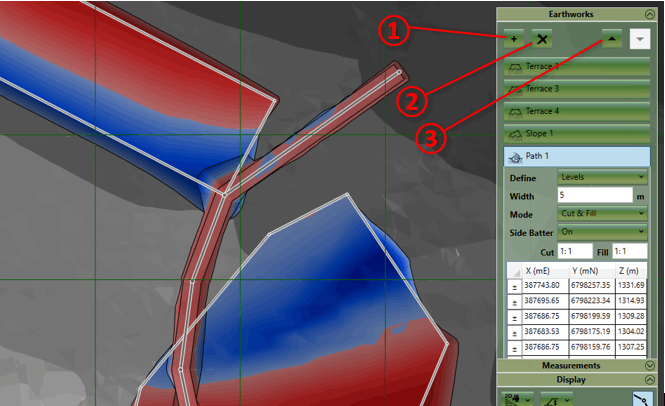Click the delete earthwork X button

click(542, 38)
